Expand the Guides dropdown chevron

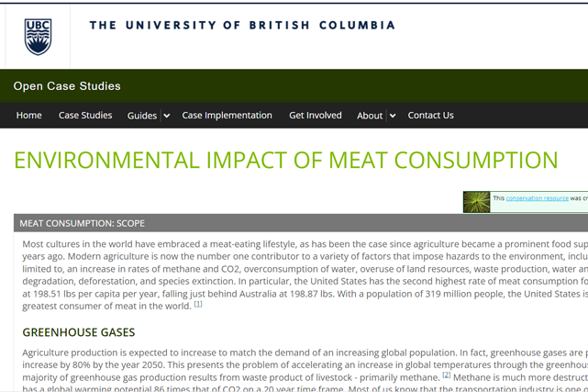167,116
